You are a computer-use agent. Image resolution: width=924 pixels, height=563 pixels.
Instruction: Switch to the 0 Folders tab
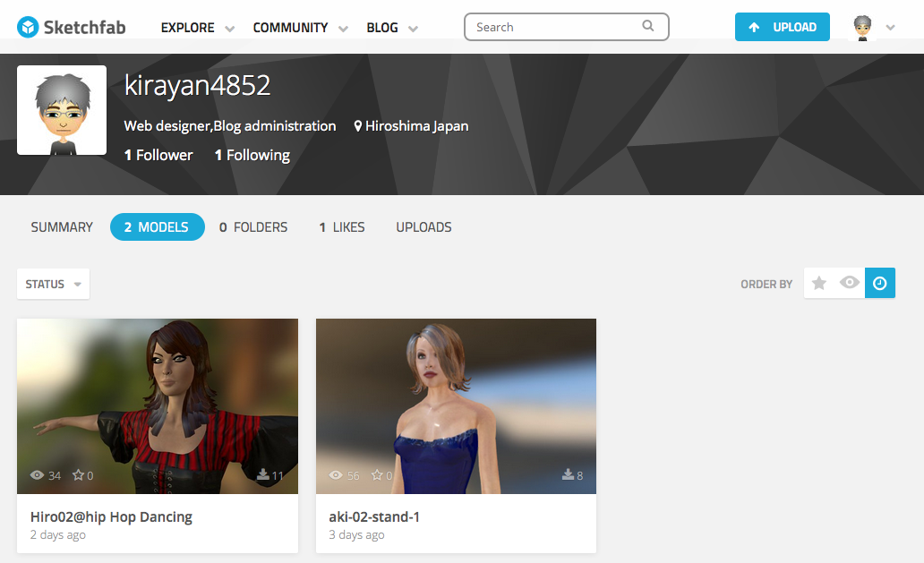coord(253,227)
